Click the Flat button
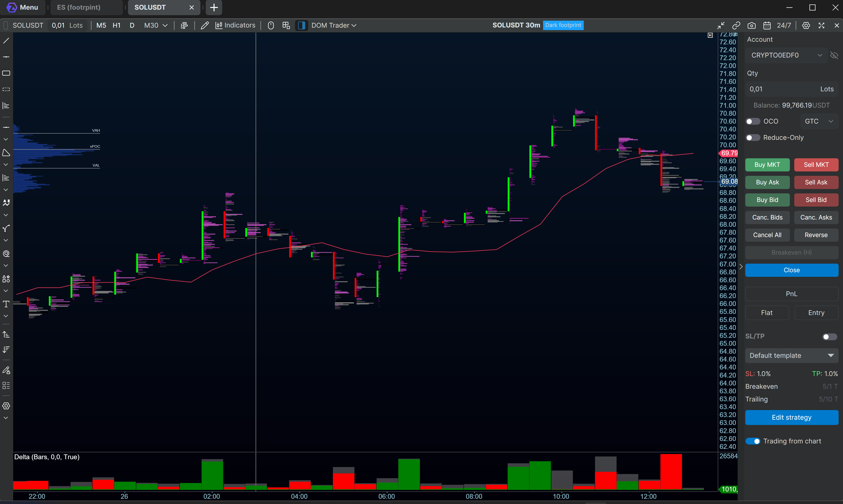The width and height of the screenshot is (843, 504). (x=767, y=313)
